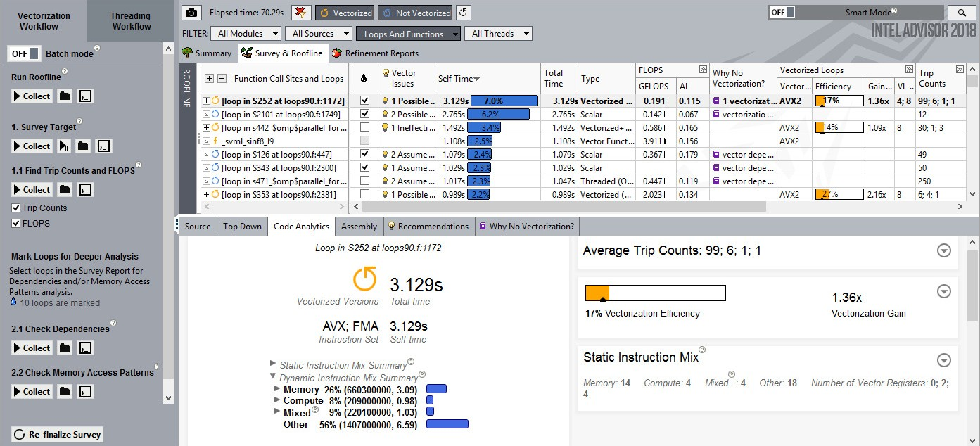This screenshot has width=980, height=446.
Task: Collapse the Average Trip Counts panel
Action: pos(944,251)
